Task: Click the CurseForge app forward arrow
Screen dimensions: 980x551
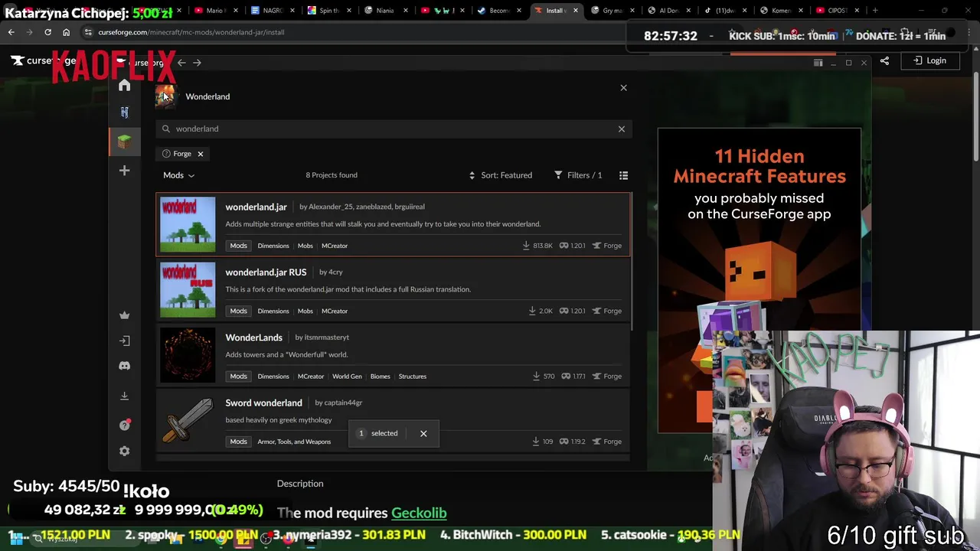Action: point(197,63)
